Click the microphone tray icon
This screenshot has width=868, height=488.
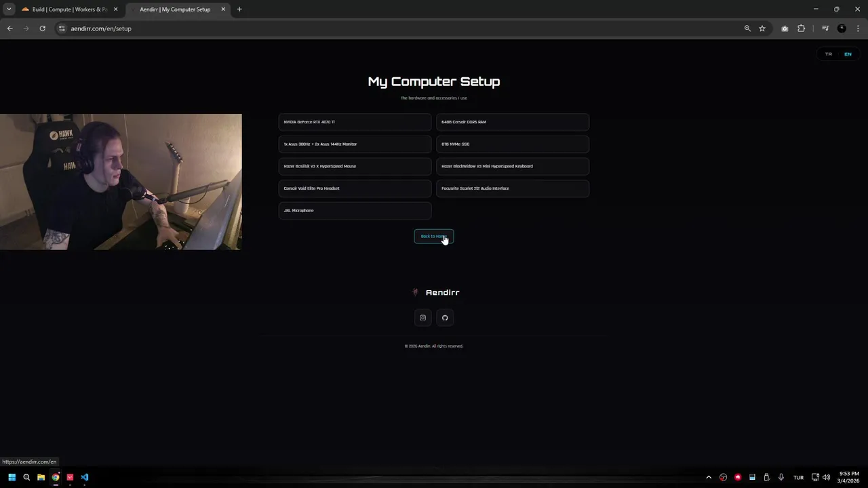coord(781,477)
